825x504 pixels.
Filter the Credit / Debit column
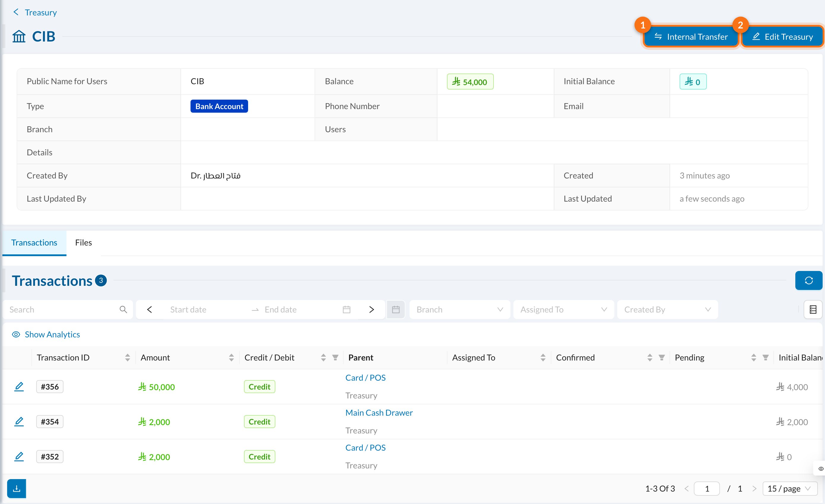335,358
